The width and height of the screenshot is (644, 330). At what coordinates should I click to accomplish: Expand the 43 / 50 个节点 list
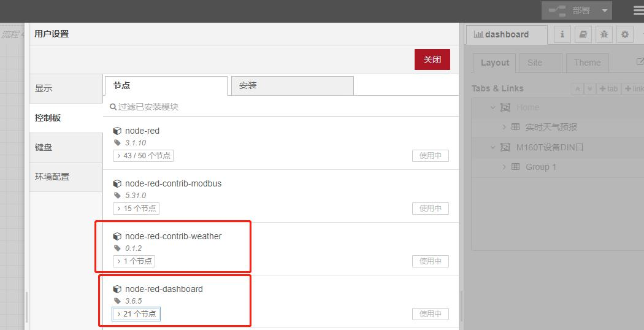click(143, 156)
